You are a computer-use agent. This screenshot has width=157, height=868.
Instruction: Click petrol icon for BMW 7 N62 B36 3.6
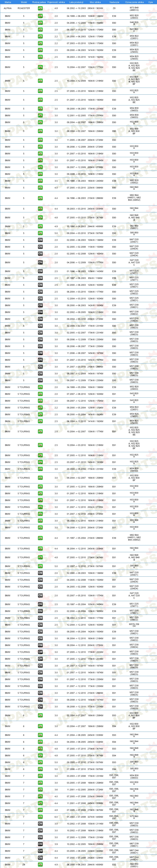40,789
